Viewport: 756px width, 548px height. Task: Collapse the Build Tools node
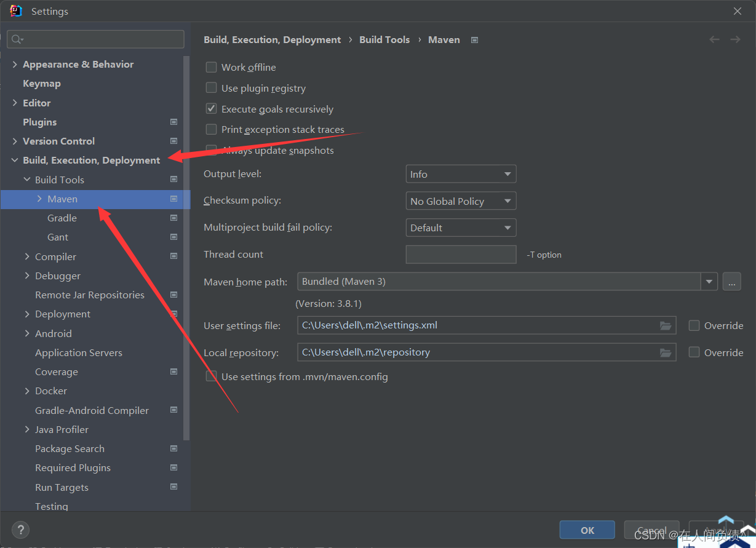(x=27, y=180)
